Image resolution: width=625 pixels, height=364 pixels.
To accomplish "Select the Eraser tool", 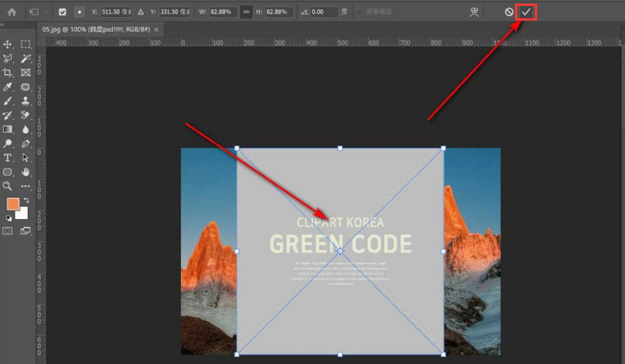I will click(26, 115).
